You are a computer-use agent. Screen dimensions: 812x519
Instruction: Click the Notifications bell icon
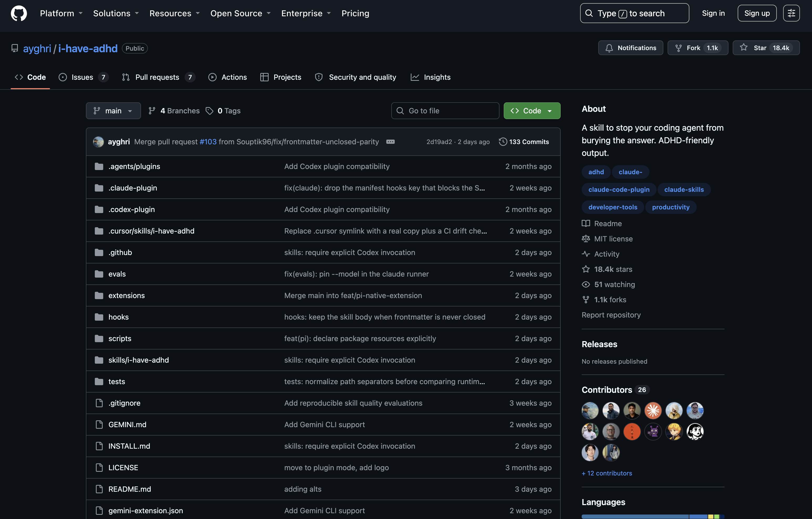point(609,48)
